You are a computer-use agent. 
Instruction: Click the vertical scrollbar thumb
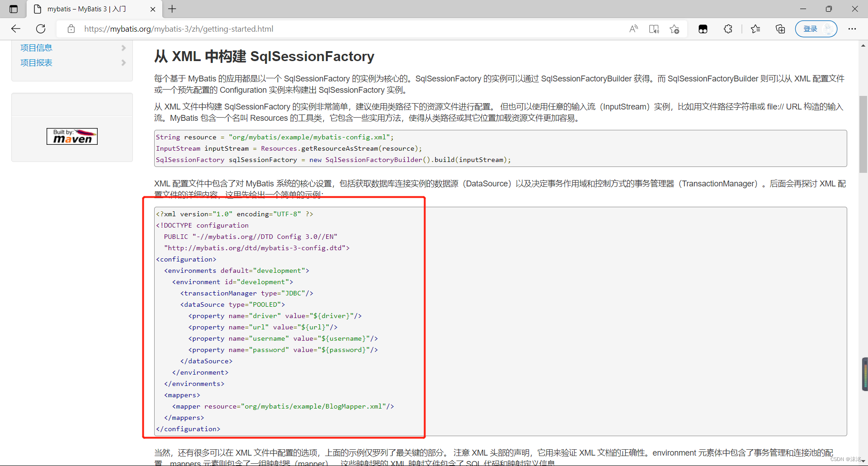(x=863, y=134)
